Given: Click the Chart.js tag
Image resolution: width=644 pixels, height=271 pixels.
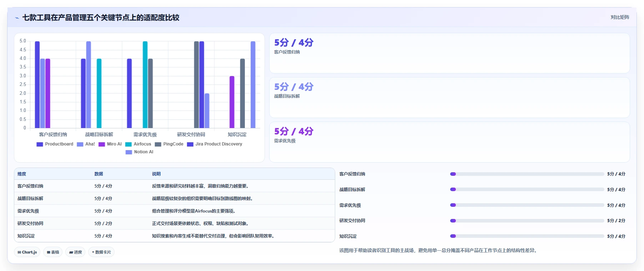Looking at the screenshot, I should pos(27,252).
